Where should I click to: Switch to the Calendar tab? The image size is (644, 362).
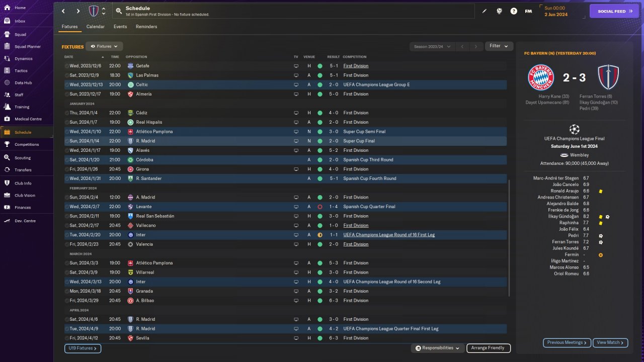point(96,27)
